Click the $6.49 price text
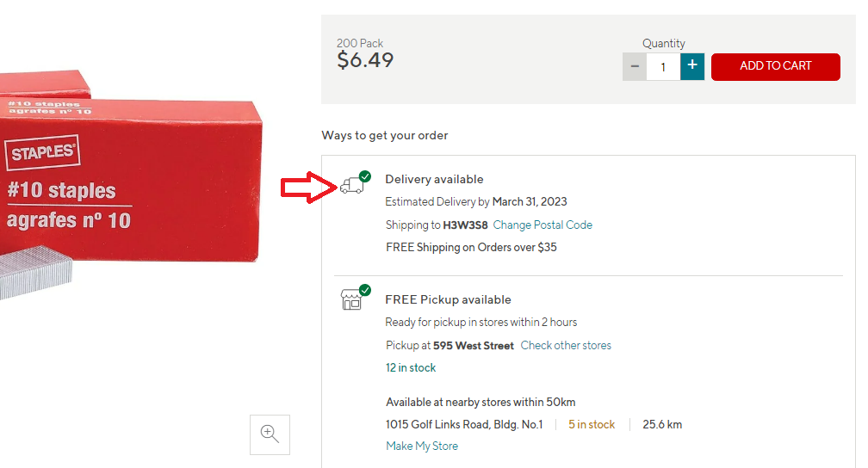 coord(365,60)
